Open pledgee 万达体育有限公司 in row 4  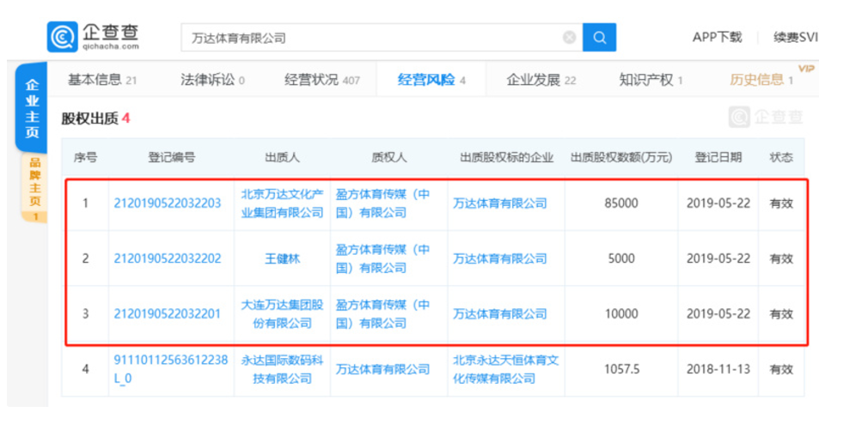(x=382, y=369)
